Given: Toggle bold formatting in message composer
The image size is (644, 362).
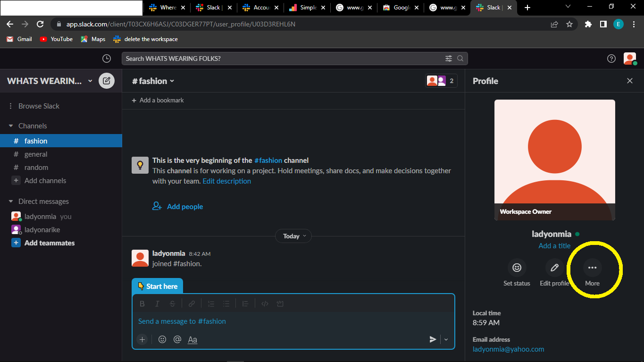Looking at the screenshot, I should click(x=142, y=303).
